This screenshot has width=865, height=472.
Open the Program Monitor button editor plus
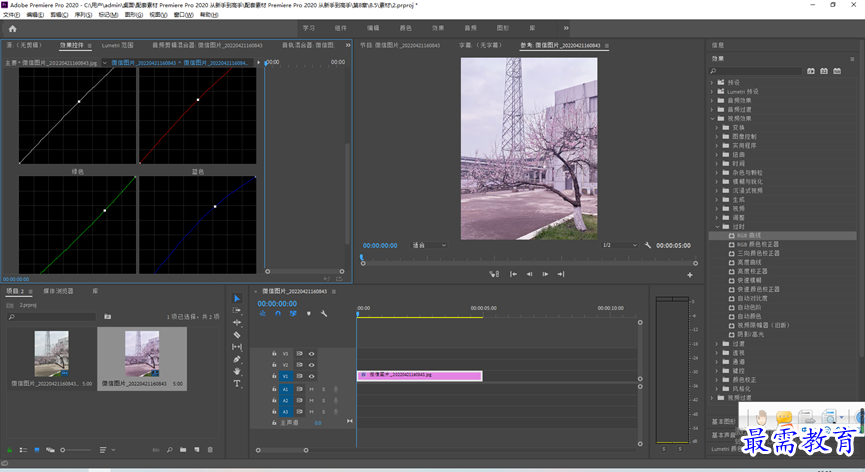[690, 275]
